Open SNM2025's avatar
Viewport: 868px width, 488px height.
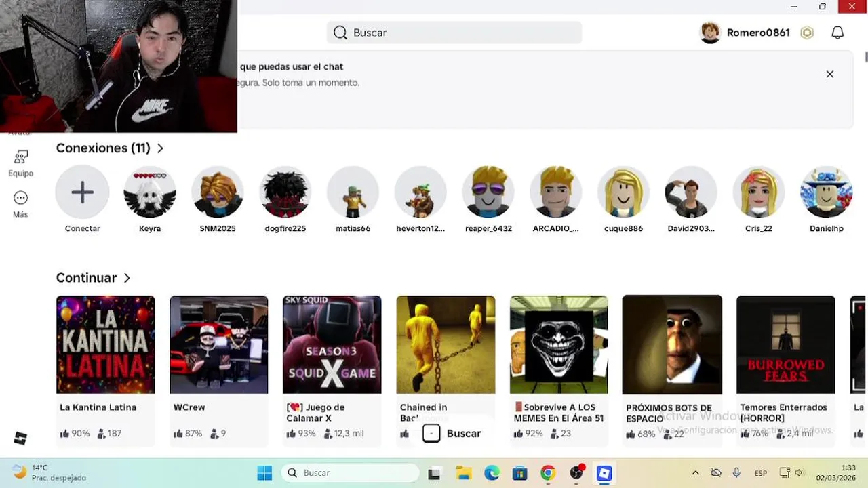coord(218,192)
